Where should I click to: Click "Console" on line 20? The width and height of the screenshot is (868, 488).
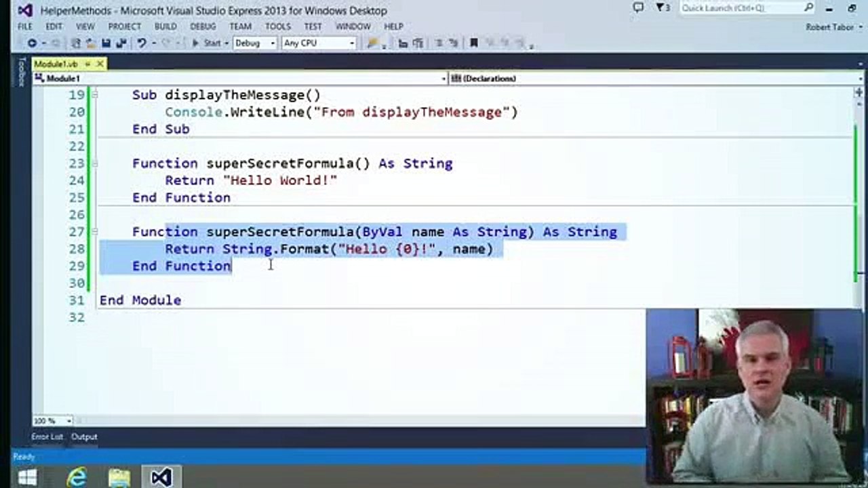click(x=194, y=112)
